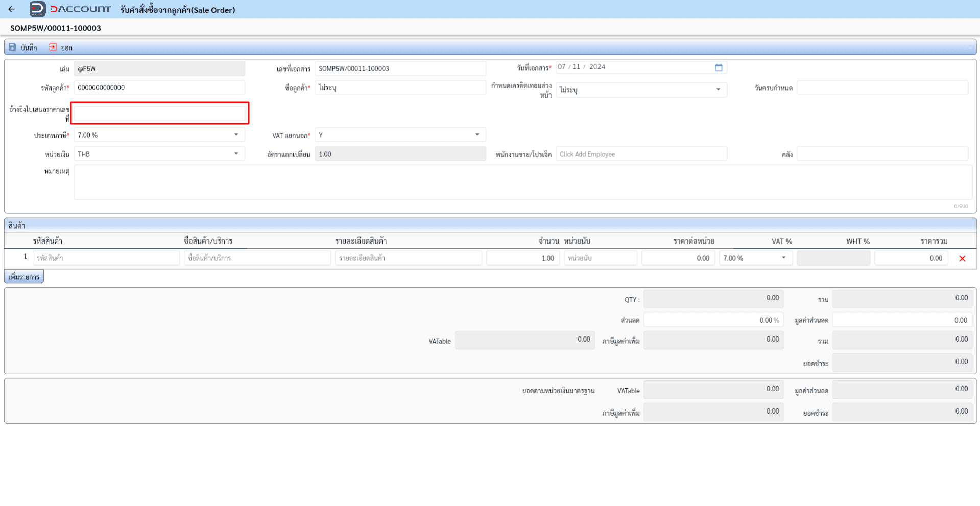Click the customer name field
Viewport: 980px width, 506px height.
pyautogui.click(x=400, y=88)
